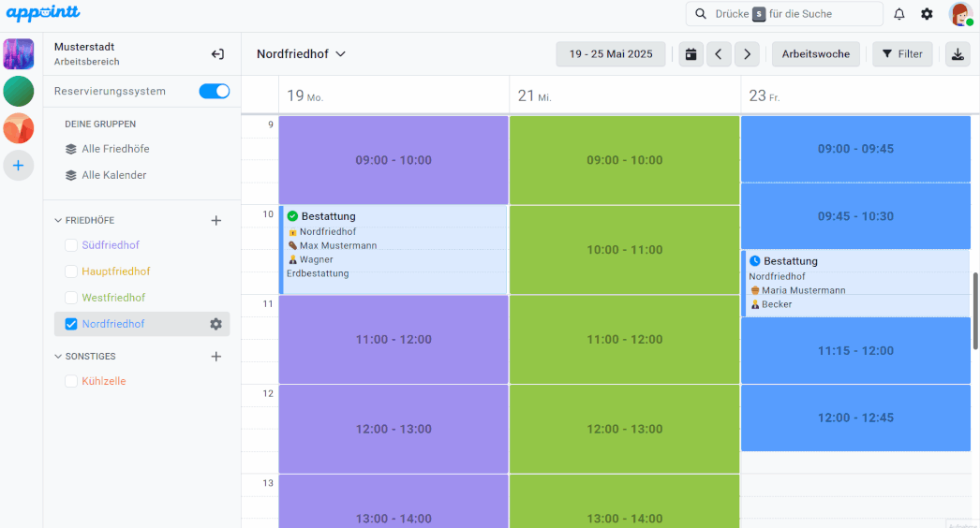Open the calendar date picker icon
This screenshot has width=980, height=528.
click(x=690, y=53)
